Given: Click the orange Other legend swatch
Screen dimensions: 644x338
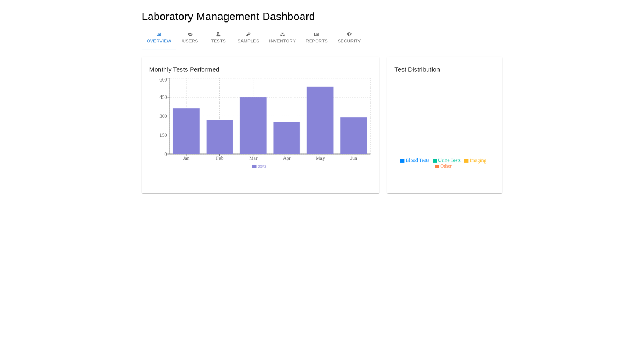Looking at the screenshot, I should (x=437, y=166).
